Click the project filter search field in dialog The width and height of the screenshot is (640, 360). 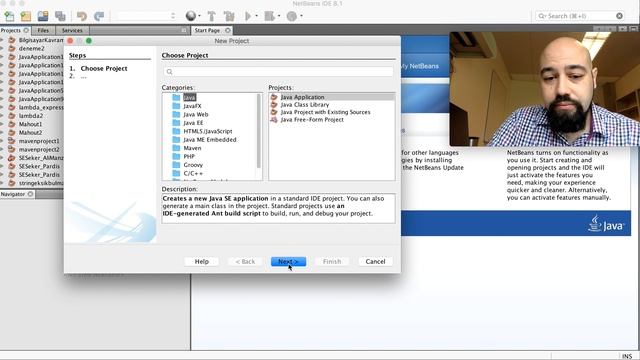(x=278, y=72)
